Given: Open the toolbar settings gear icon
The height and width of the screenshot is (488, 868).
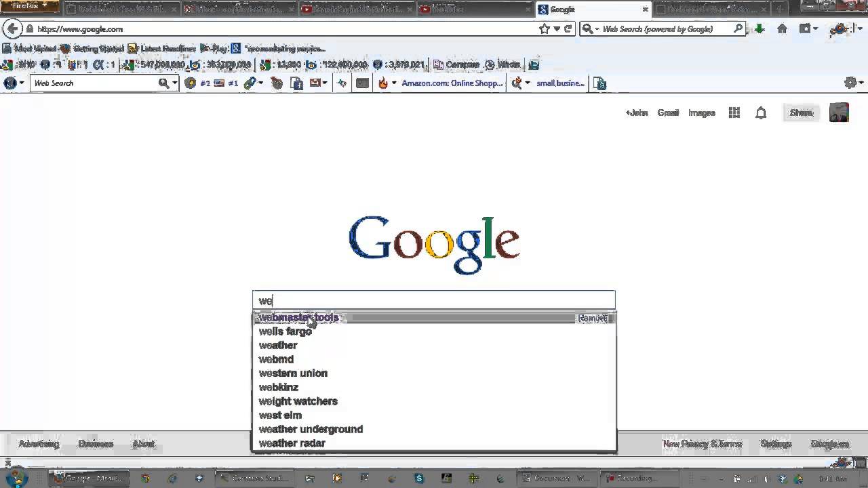Looking at the screenshot, I should tap(850, 83).
